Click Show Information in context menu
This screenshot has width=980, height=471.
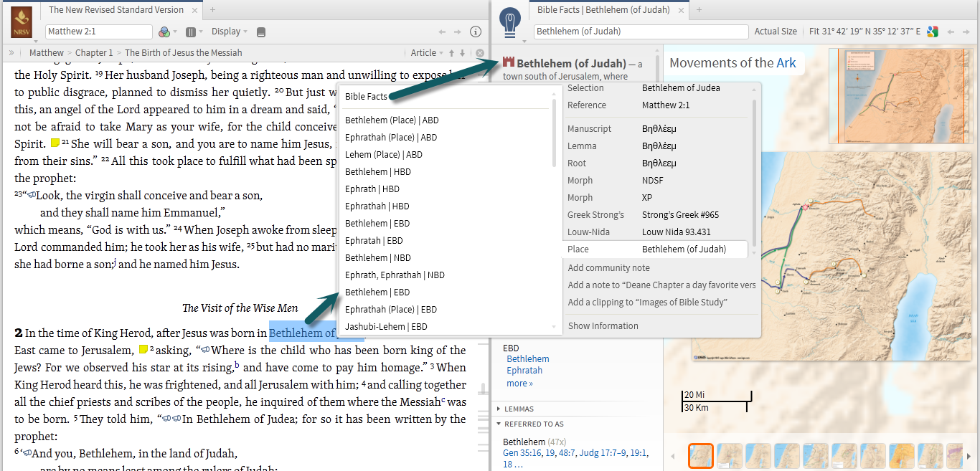[x=603, y=326]
